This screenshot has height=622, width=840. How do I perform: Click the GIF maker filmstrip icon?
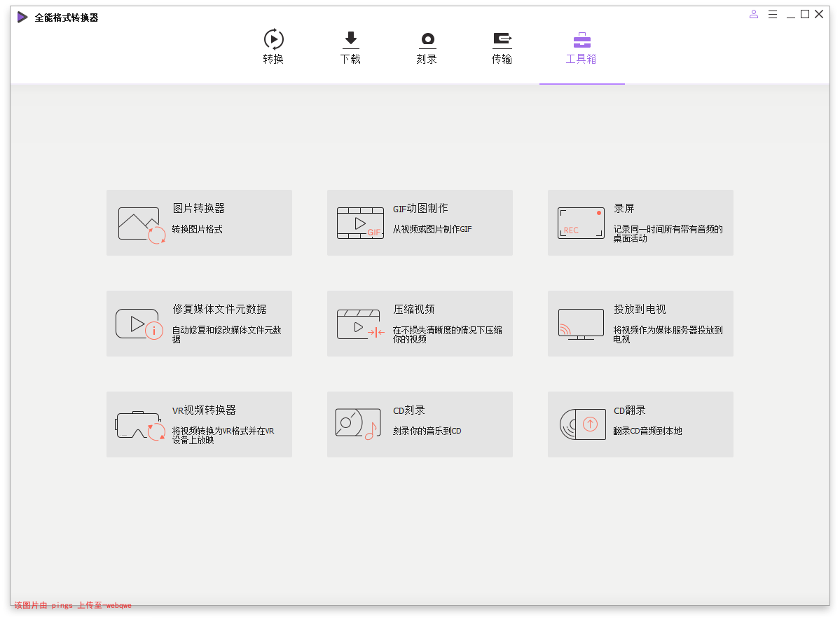[361, 223]
